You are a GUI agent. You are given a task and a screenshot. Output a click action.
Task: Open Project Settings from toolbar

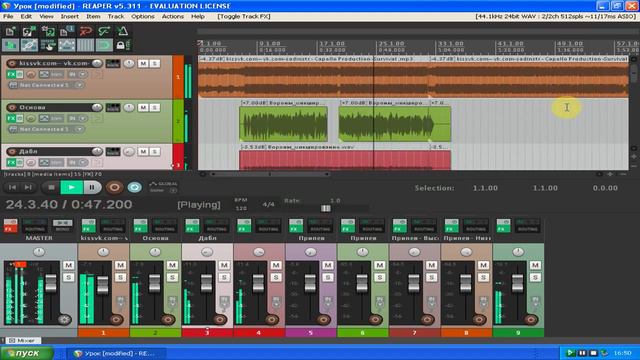[x=67, y=31]
